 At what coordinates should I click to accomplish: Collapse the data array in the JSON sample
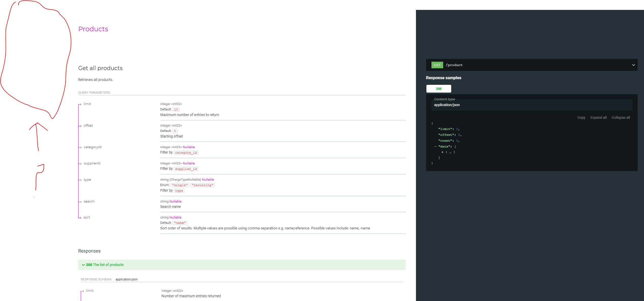point(435,146)
